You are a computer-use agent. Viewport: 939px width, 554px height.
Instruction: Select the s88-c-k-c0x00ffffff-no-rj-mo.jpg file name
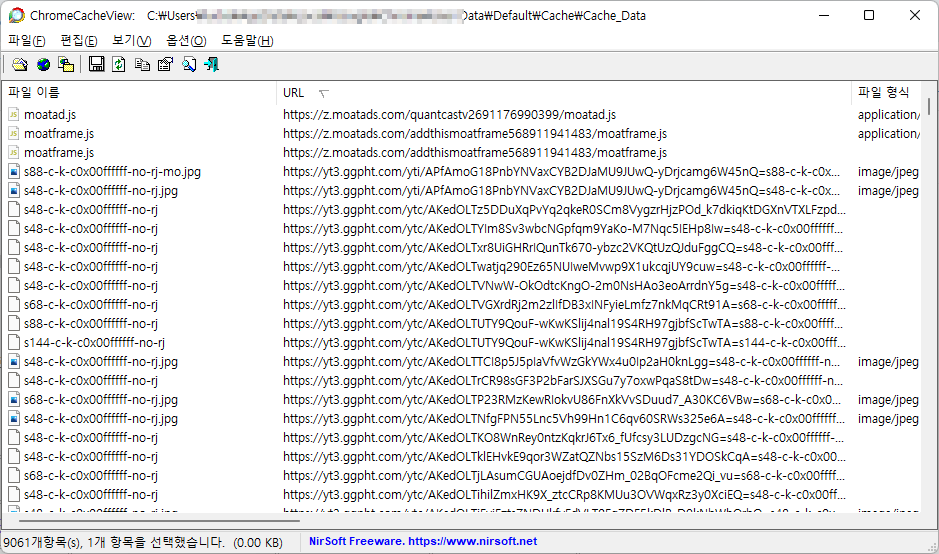point(112,172)
